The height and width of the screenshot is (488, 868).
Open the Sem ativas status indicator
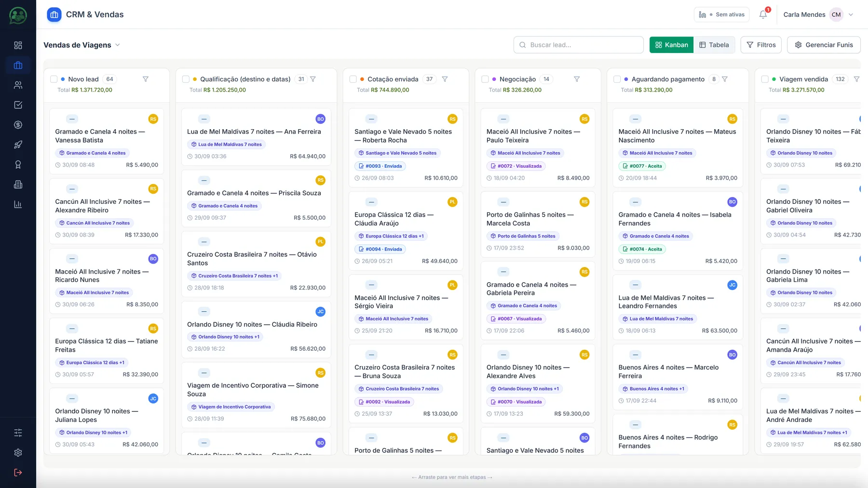721,14
